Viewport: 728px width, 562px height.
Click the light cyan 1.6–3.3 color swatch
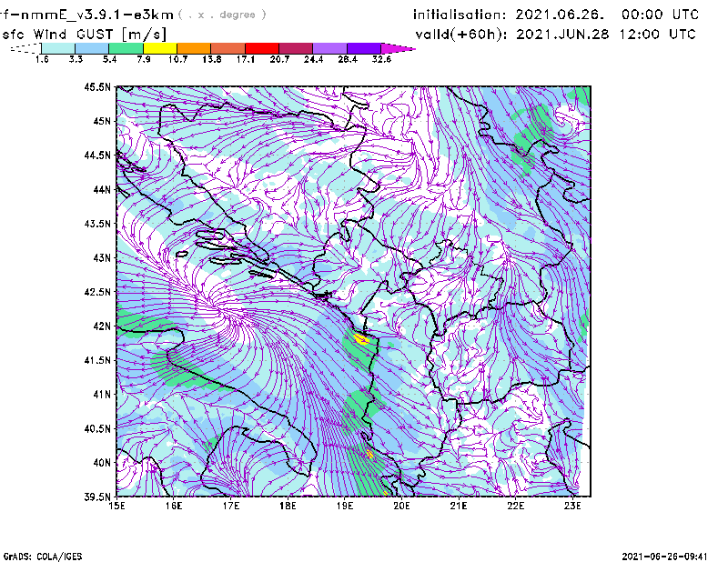point(58,48)
